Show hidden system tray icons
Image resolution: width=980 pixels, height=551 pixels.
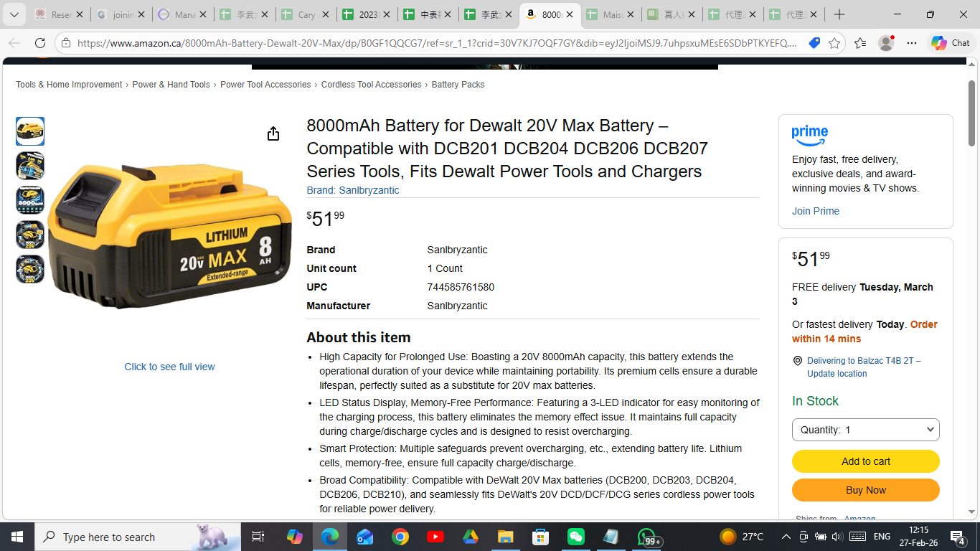tap(786, 537)
